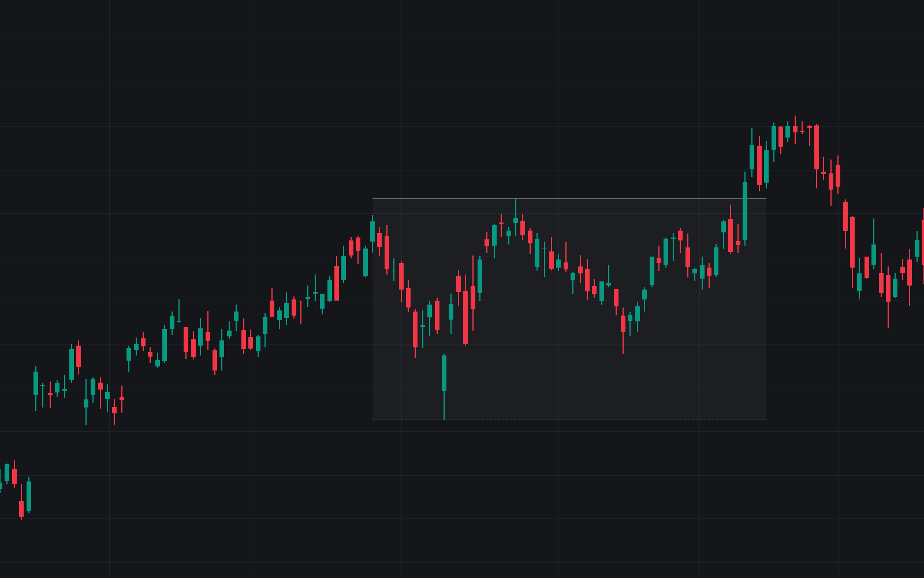924x578 pixels.
Task: Select the dashed bottom line of the shaded range
Action: (x=569, y=420)
